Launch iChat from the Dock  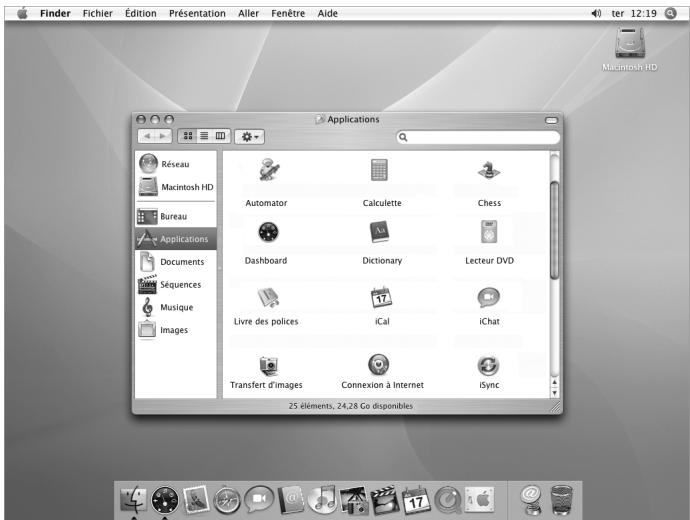tap(259, 499)
